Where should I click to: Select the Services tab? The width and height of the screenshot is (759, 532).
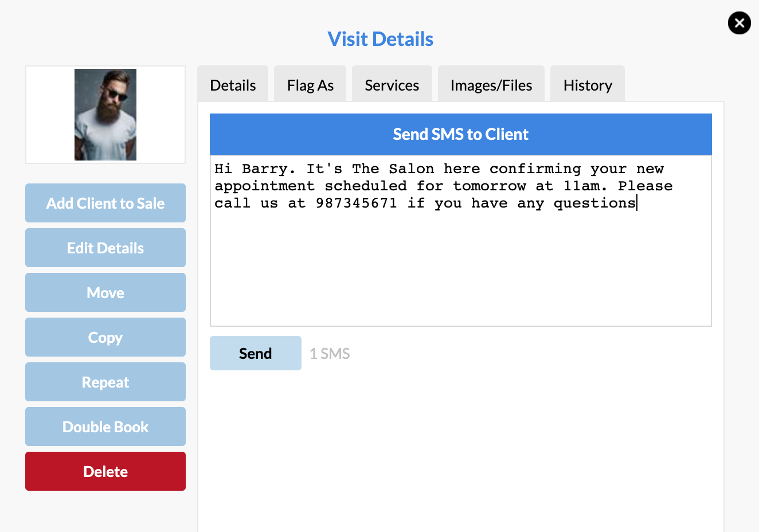click(x=392, y=84)
